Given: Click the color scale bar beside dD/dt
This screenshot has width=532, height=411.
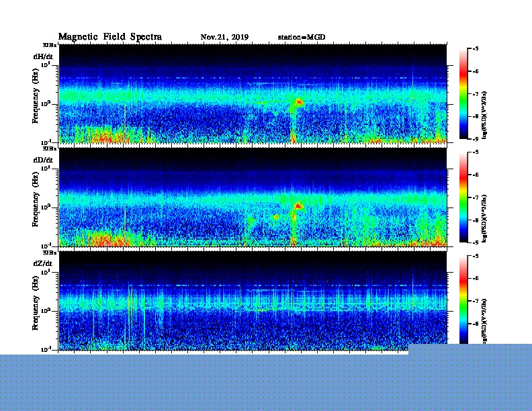Looking at the screenshot, I should (x=463, y=197).
